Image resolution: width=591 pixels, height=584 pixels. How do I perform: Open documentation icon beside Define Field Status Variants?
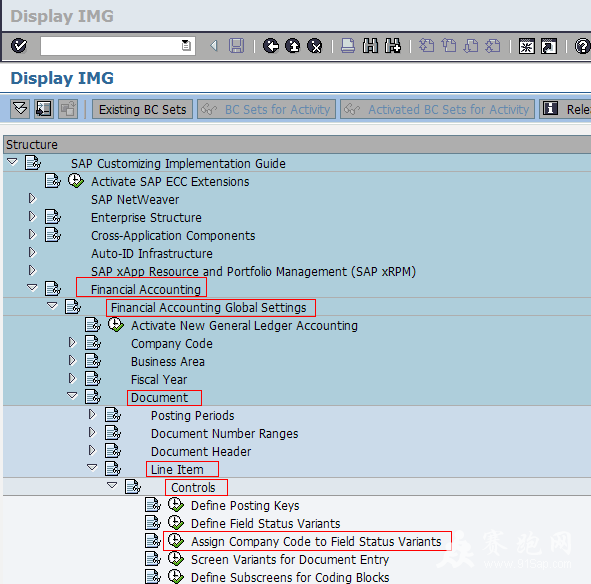[153, 523]
